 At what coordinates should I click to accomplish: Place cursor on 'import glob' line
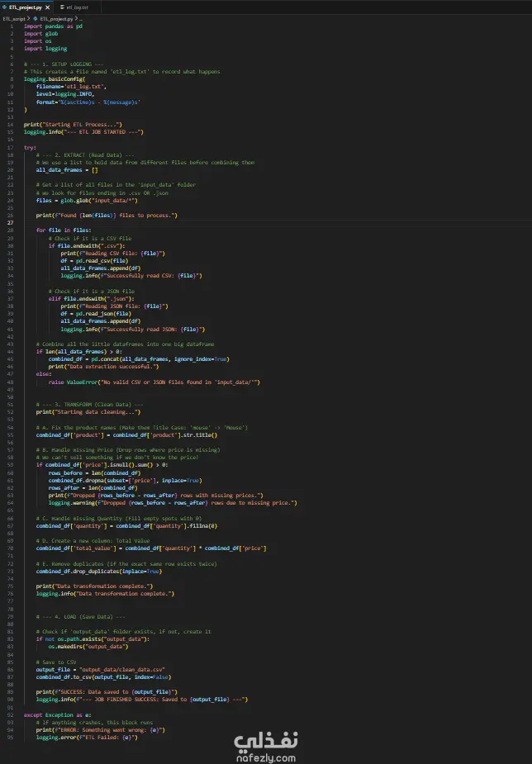pyautogui.click(x=40, y=34)
